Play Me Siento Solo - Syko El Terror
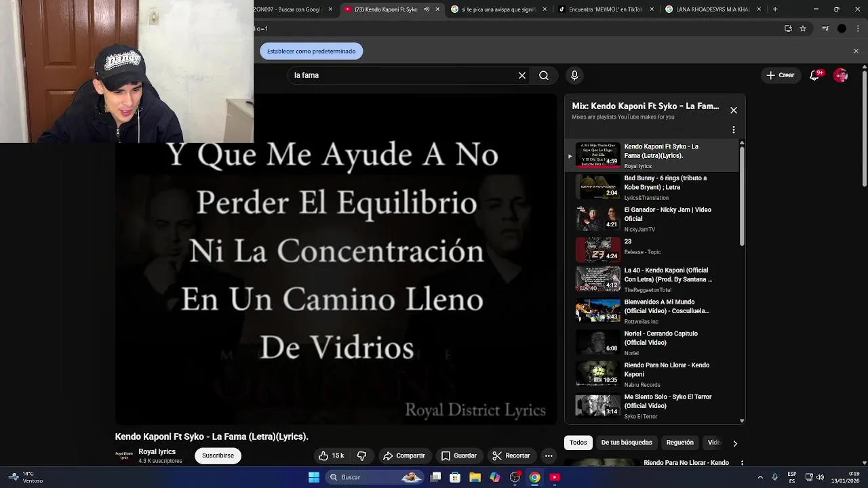The height and width of the screenshot is (488, 868). click(x=651, y=406)
